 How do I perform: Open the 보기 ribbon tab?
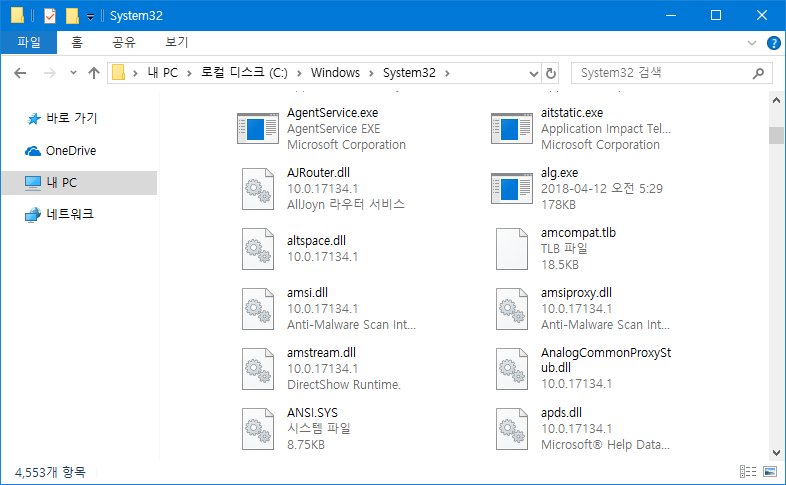tap(176, 42)
